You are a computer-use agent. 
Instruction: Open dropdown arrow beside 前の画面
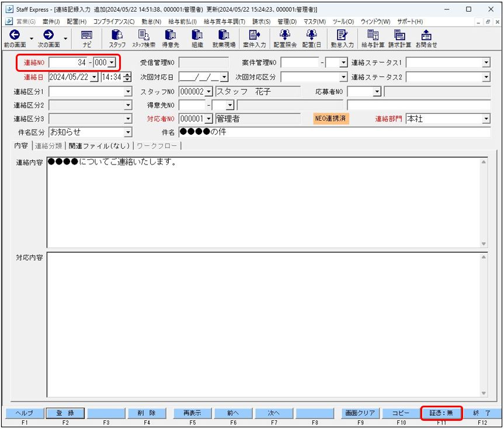pos(32,39)
